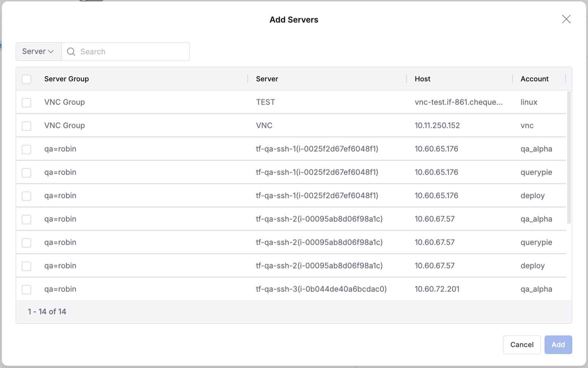Check tf-qa-ssh-1 row with qa_alpha account
The height and width of the screenshot is (368, 588).
(x=27, y=149)
